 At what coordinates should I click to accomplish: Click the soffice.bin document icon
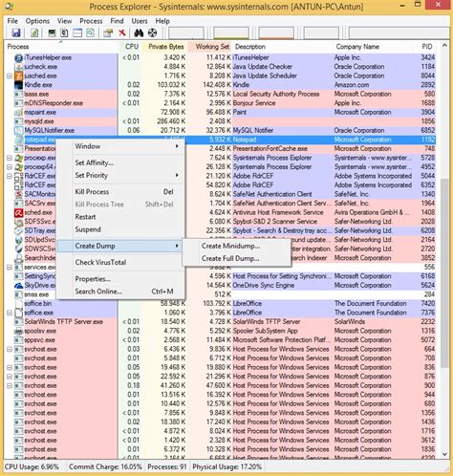pyautogui.click(x=19, y=304)
